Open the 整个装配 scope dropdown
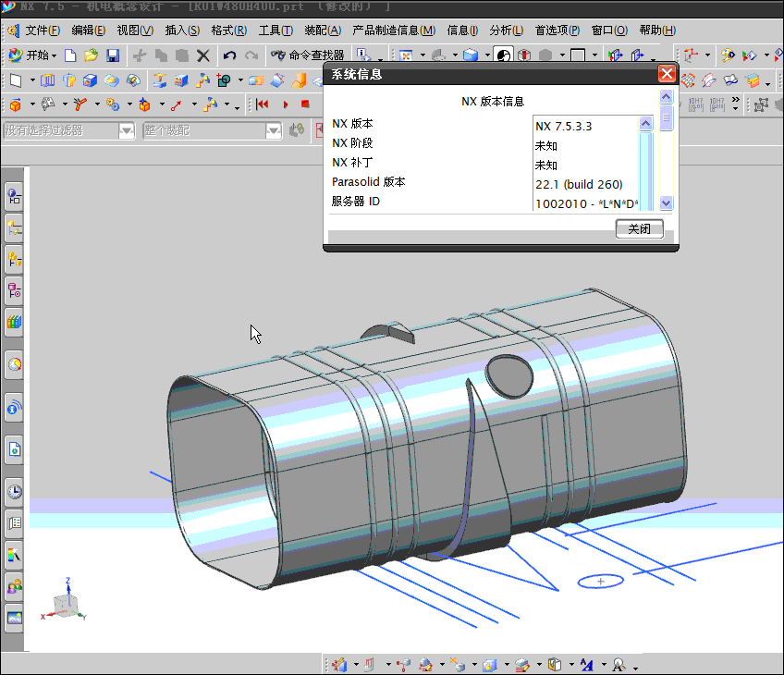Viewport: 784px width, 675px height. pyautogui.click(x=273, y=131)
